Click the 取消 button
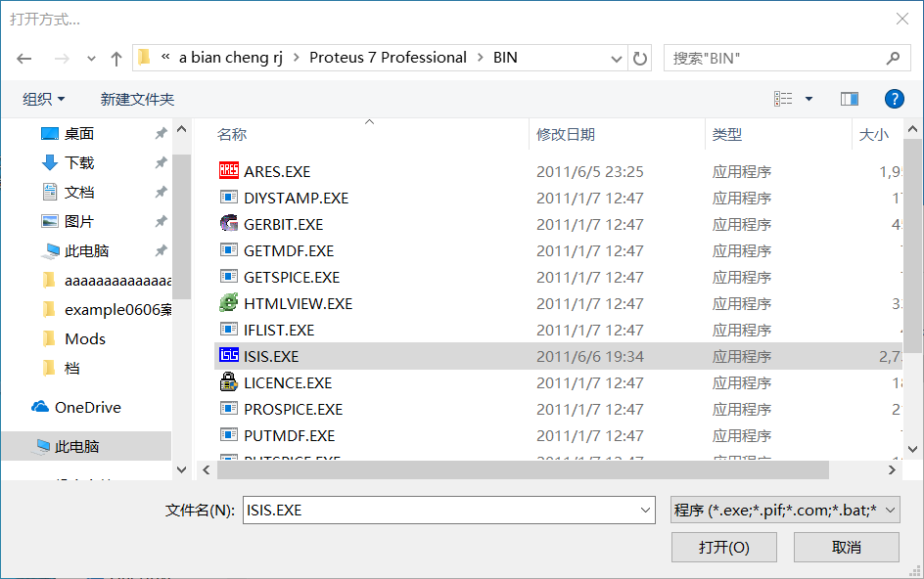The image size is (924, 579). coord(847,547)
